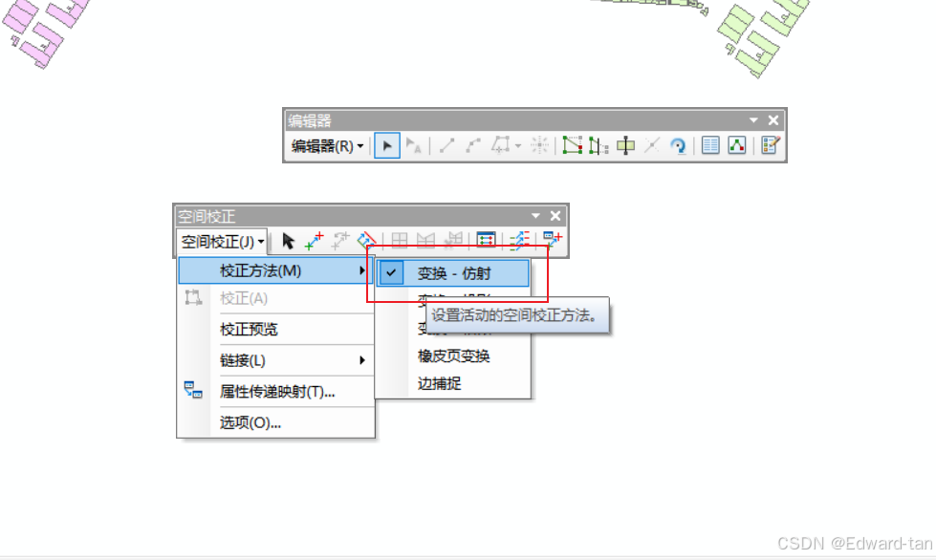
Task: Open the 编辑器(R) dropdown menu
Action: (x=322, y=145)
